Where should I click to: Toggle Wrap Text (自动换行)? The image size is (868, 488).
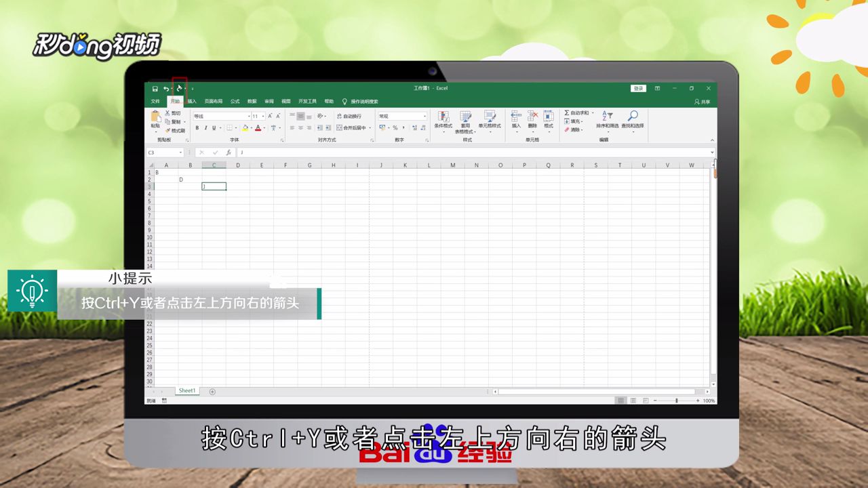click(350, 116)
